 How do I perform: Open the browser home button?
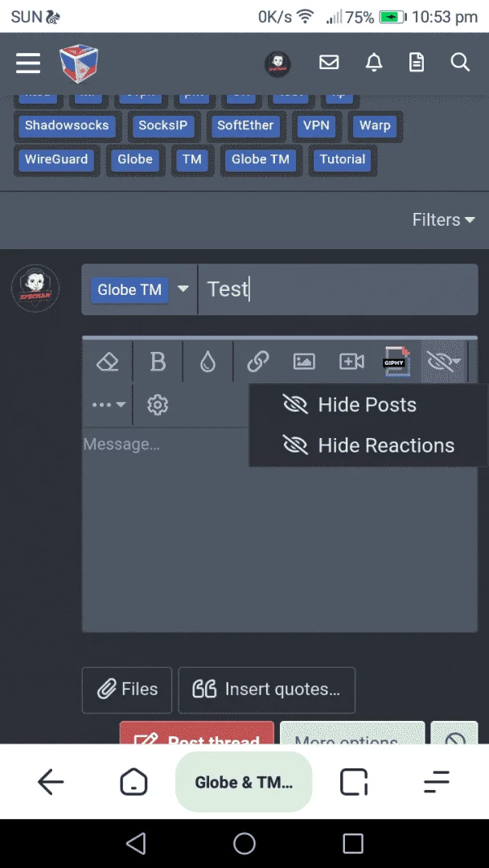click(x=134, y=782)
